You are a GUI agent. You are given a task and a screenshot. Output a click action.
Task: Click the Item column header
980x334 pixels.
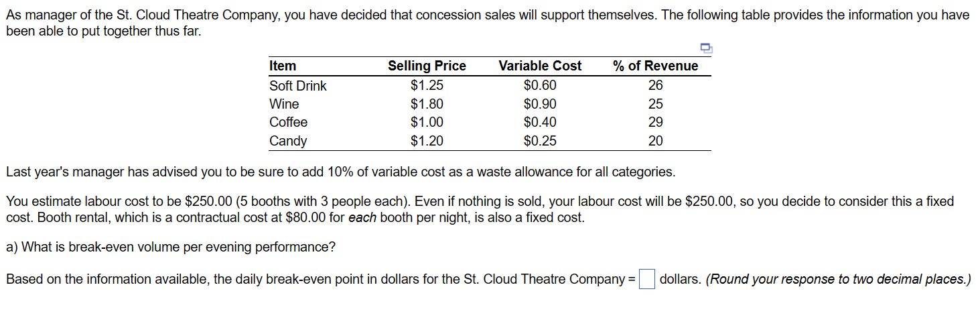(x=282, y=66)
